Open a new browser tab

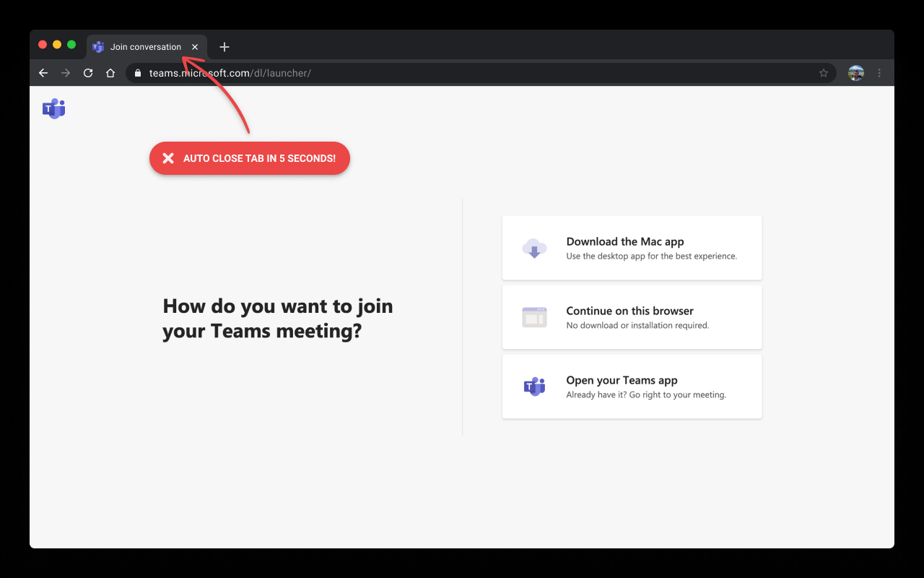click(225, 47)
